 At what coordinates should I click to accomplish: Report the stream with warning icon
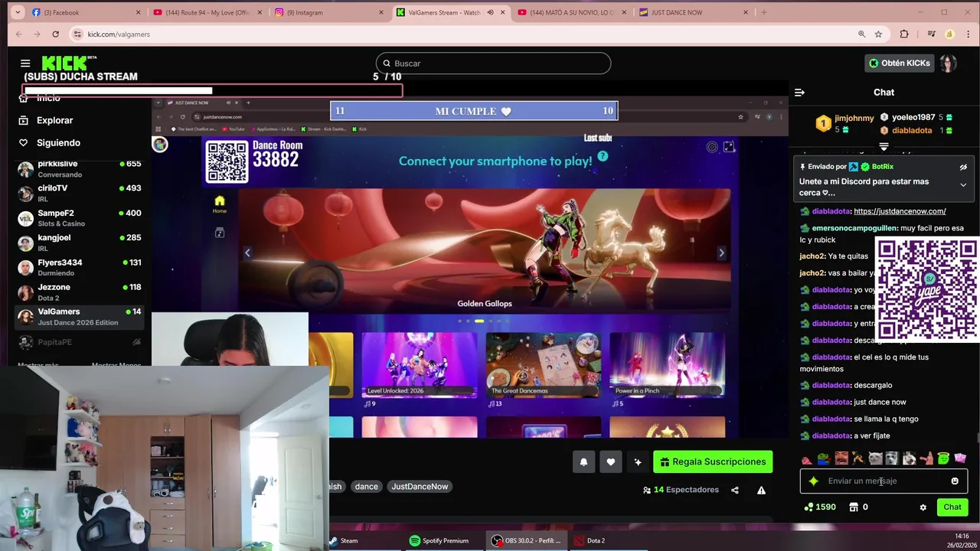(761, 491)
